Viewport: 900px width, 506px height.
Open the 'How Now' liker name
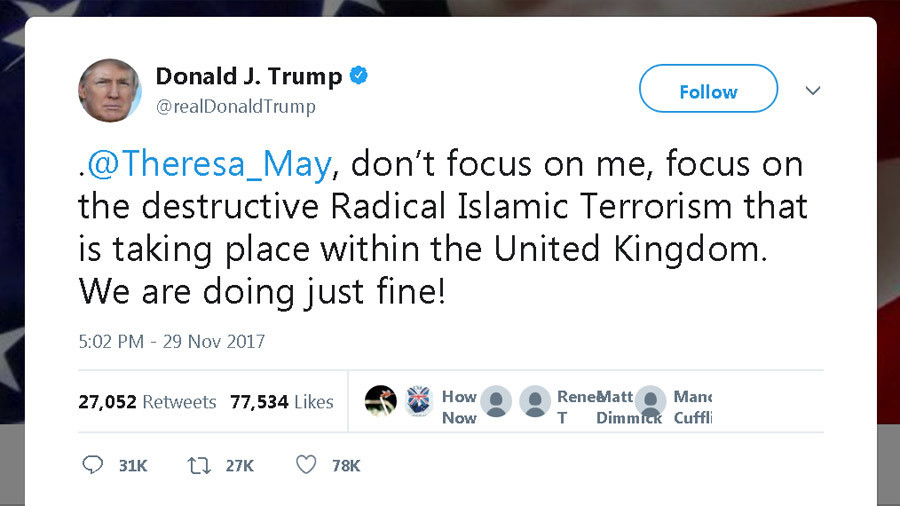[459, 407]
